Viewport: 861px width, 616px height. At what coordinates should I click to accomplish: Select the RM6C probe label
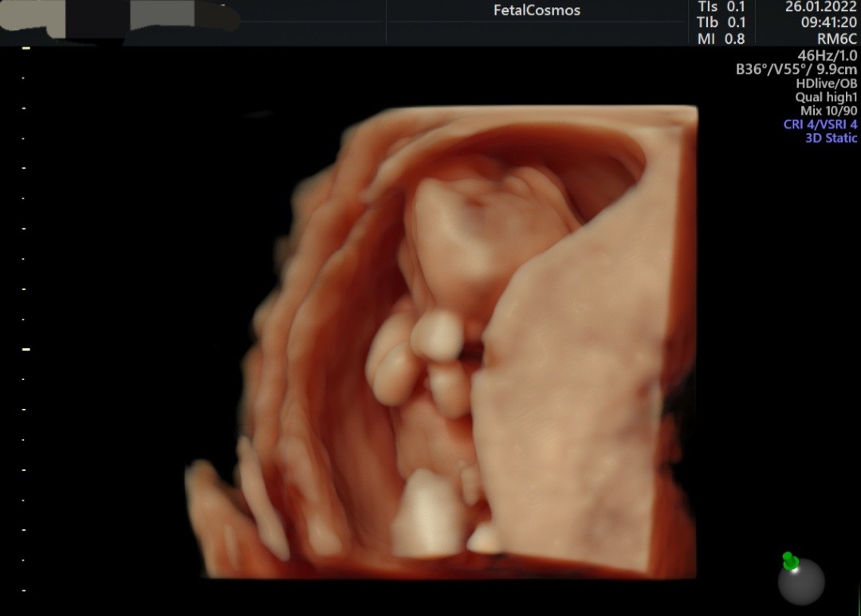837,39
